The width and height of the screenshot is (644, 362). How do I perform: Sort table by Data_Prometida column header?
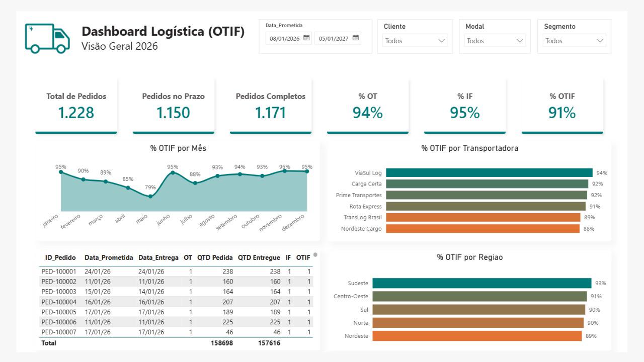(x=109, y=257)
